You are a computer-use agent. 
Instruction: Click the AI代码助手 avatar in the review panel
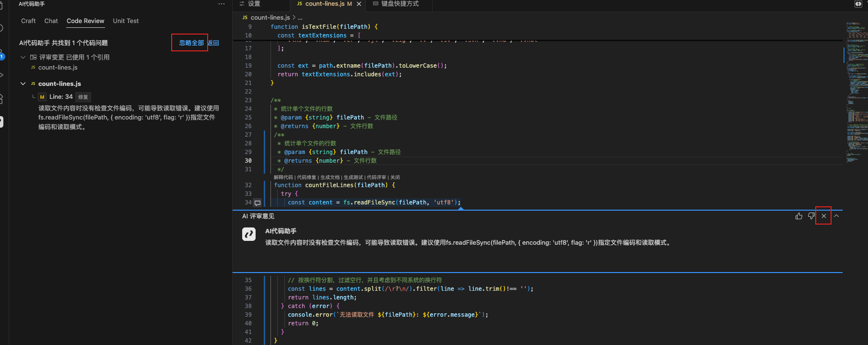click(249, 234)
